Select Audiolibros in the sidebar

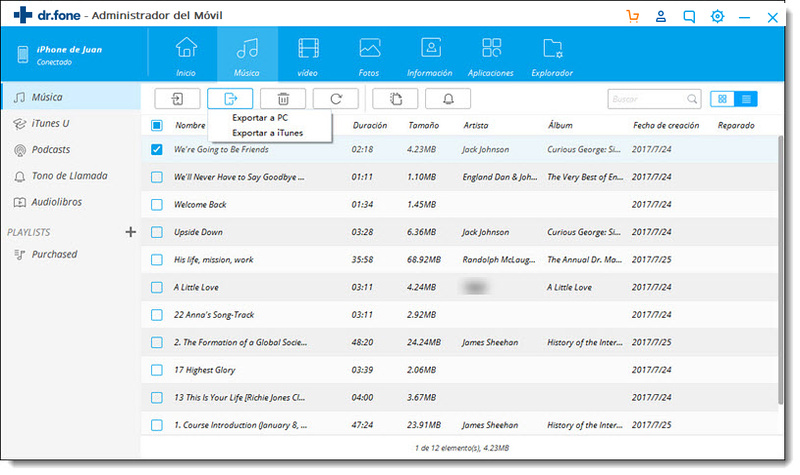71,202
